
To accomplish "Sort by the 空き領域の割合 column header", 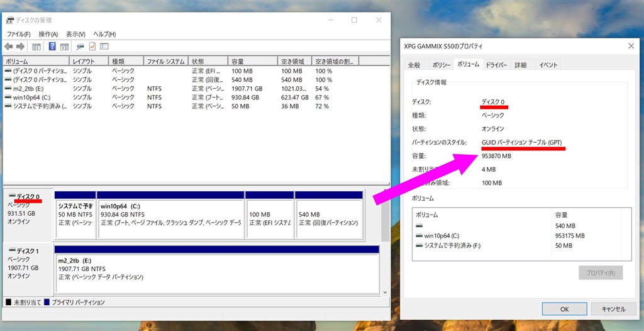I will click(x=335, y=61).
